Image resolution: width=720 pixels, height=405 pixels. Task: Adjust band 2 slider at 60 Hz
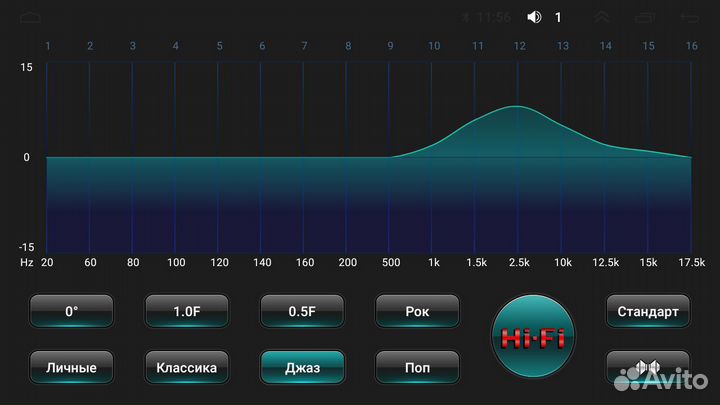[90, 157]
